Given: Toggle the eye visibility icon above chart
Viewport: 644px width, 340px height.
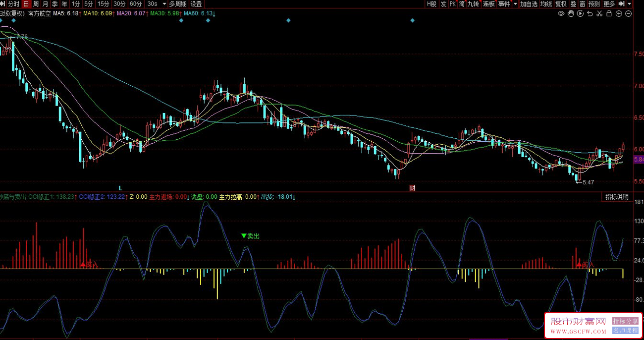Looking at the screenshot, I should (561, 13).
